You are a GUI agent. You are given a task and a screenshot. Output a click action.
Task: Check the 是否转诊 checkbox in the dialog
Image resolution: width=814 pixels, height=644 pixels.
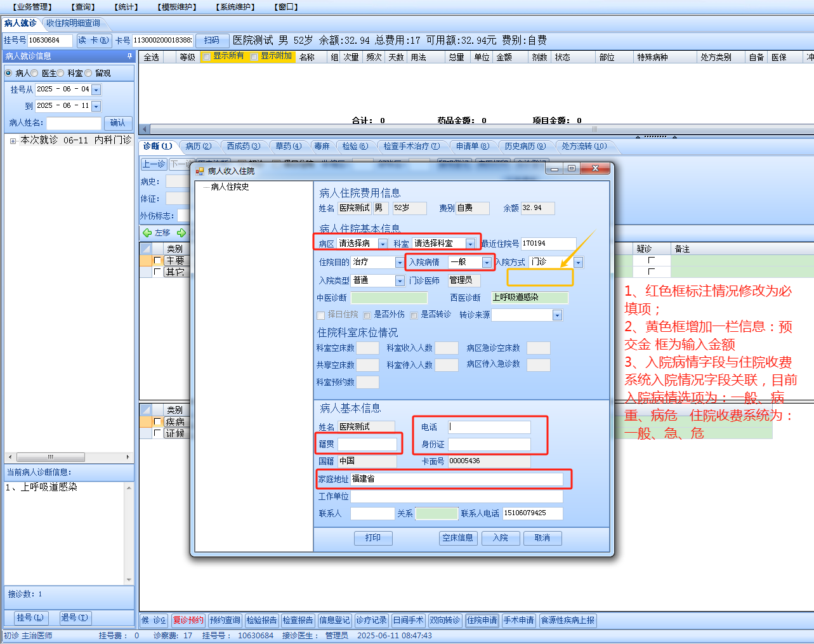coord(414,315)
